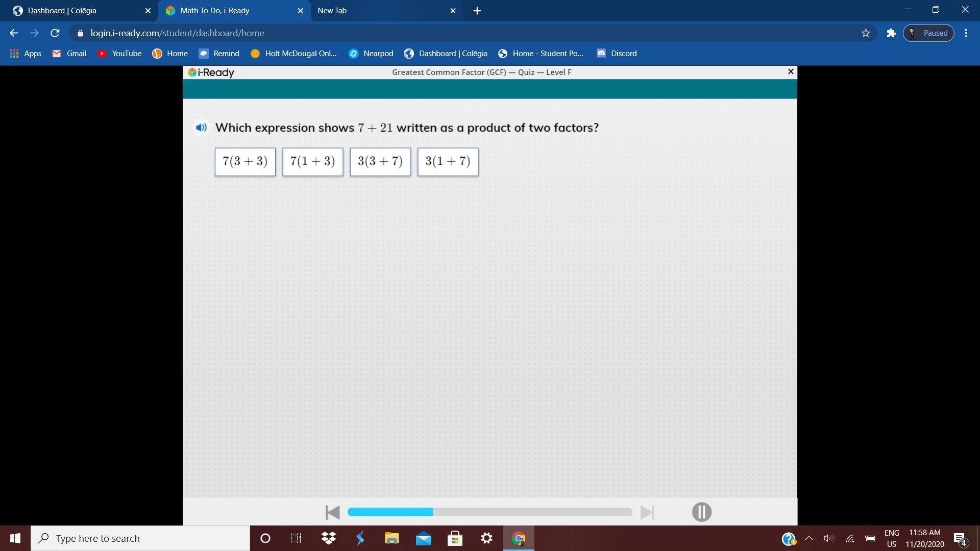Show hidden system tray icons
Image resolution: width=980 pixels, height=551 pixels.
pyautogui.click(x=809, y=538)
